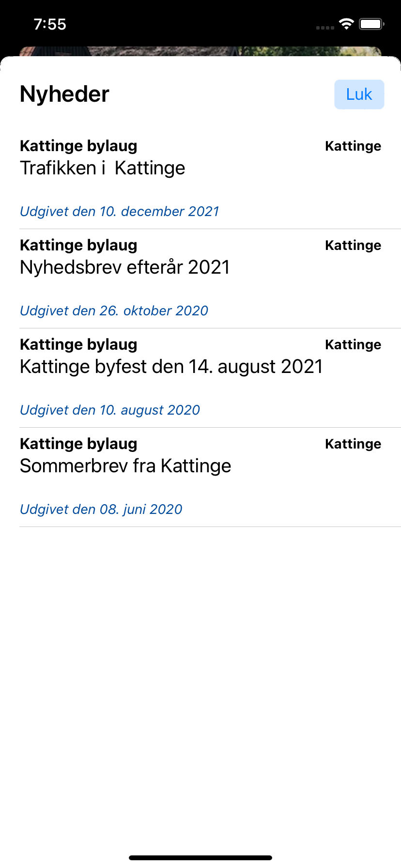Tap the home indicator bar

point(200,858)
